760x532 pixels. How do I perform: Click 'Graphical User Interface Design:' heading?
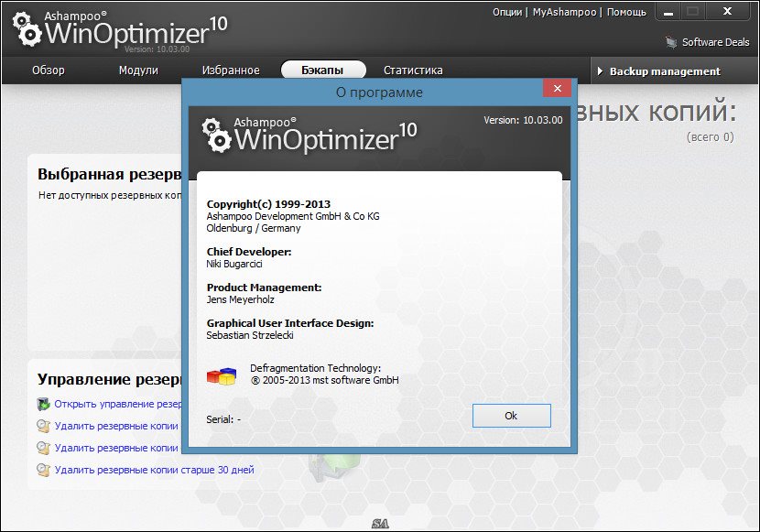pos(290,323)
